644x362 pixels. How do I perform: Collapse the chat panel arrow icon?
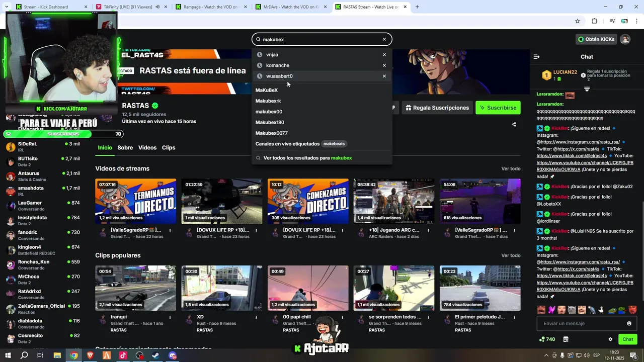coord(536,57)
